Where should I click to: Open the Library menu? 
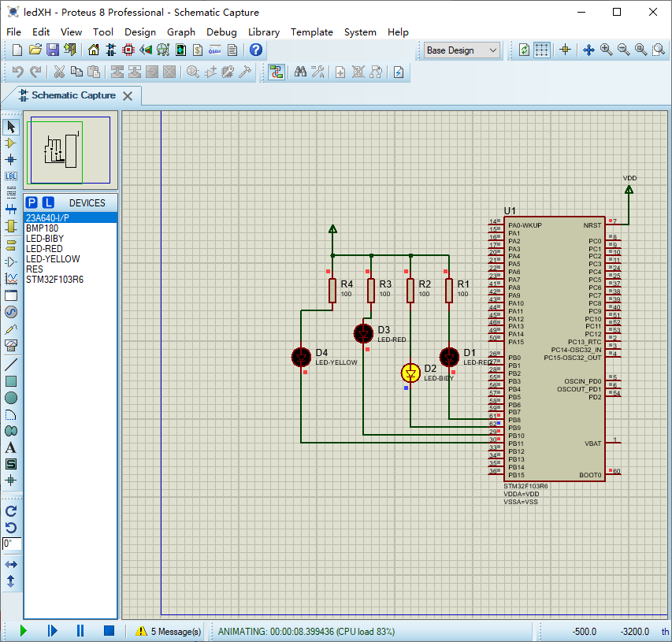coord(264,32)
